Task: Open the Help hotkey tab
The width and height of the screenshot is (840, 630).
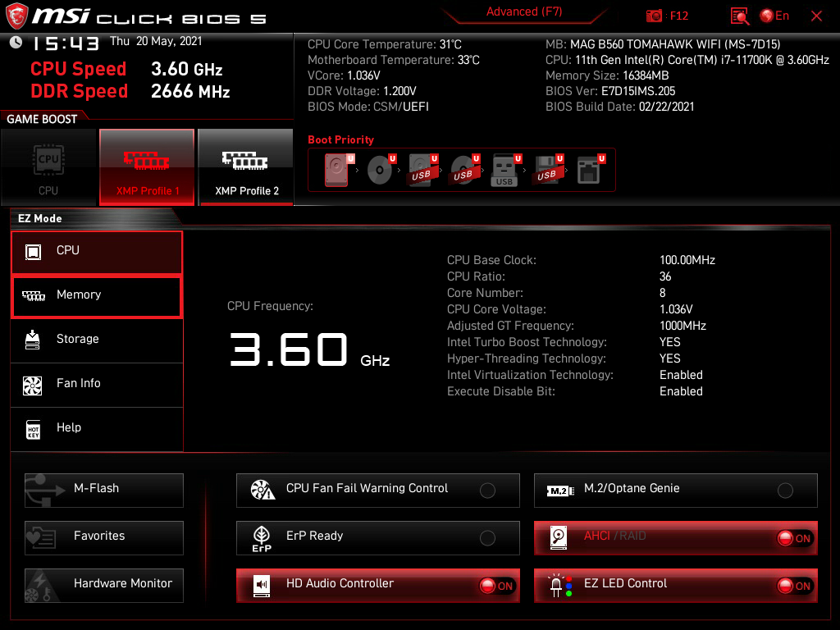Action: [x=97, y=429]
